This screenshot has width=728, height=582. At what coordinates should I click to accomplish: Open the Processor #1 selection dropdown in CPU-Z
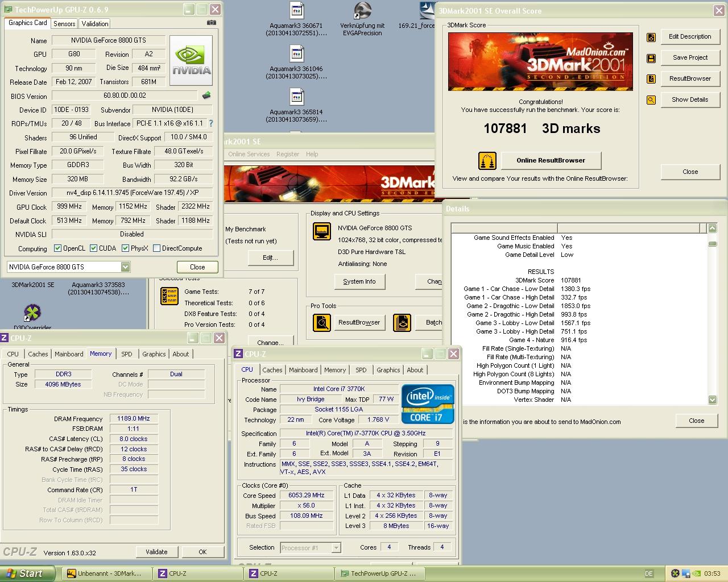(x=336, y=548)
